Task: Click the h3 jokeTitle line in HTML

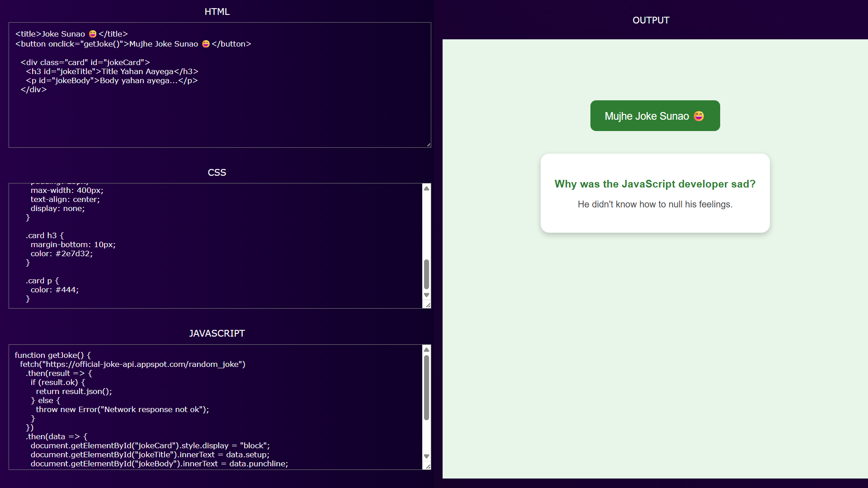Action: pos(112,71)
